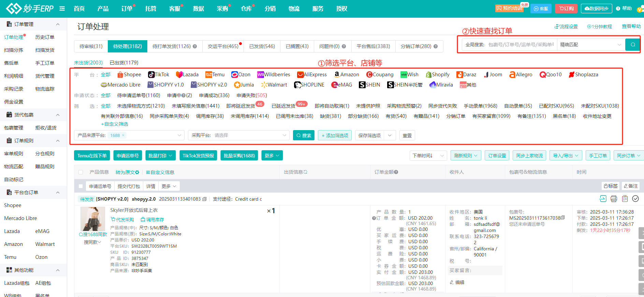Image resolution: width=644 pixels, height=297 pixels.
Task: Open the 采购平台 dropdown
Action: [x=239, y=136]
